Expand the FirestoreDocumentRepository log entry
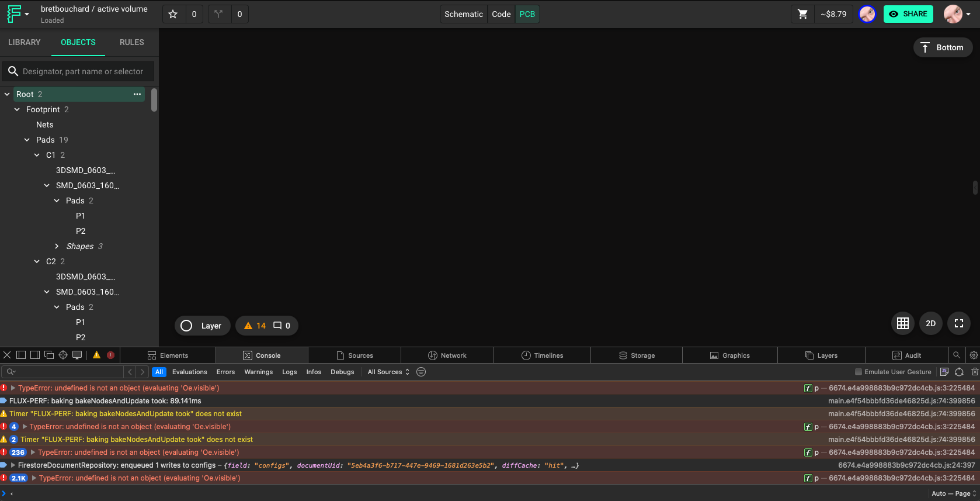Screen dimensions: 980x501 pyautogui.click(x=13, y=465)
